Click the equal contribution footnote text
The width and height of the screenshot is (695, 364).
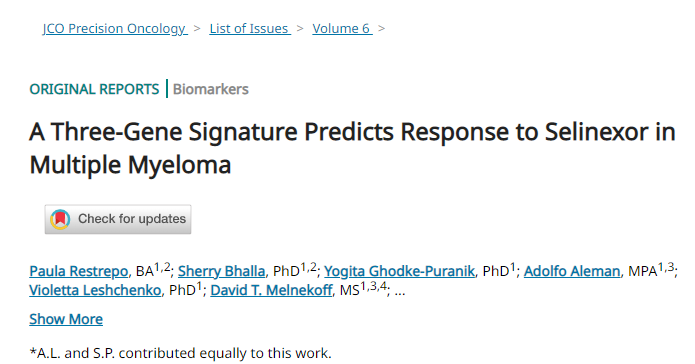(x=180, y=353)
